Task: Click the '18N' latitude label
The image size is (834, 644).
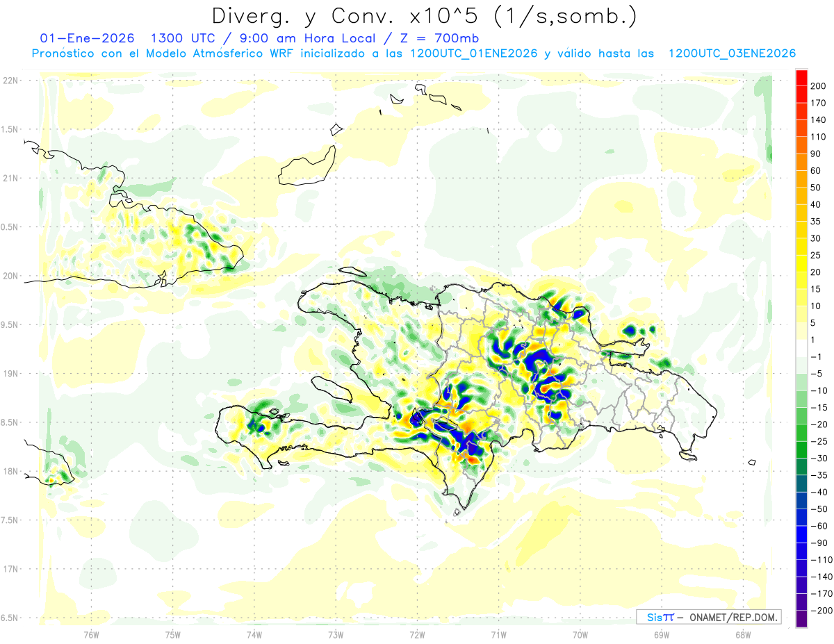Action: tap(11, 472)
